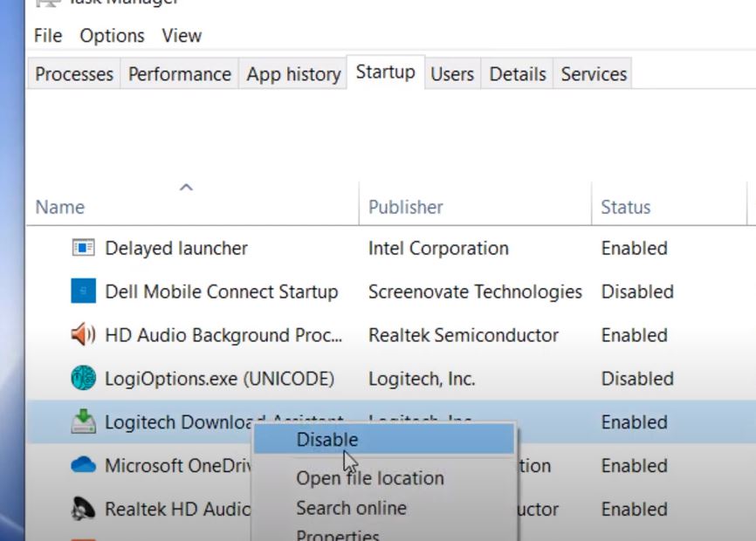The image size is (756, 541).
Task: Select the Microsoft OneDrive entry name
Action: pyautogui.click(x=178, y=465)
